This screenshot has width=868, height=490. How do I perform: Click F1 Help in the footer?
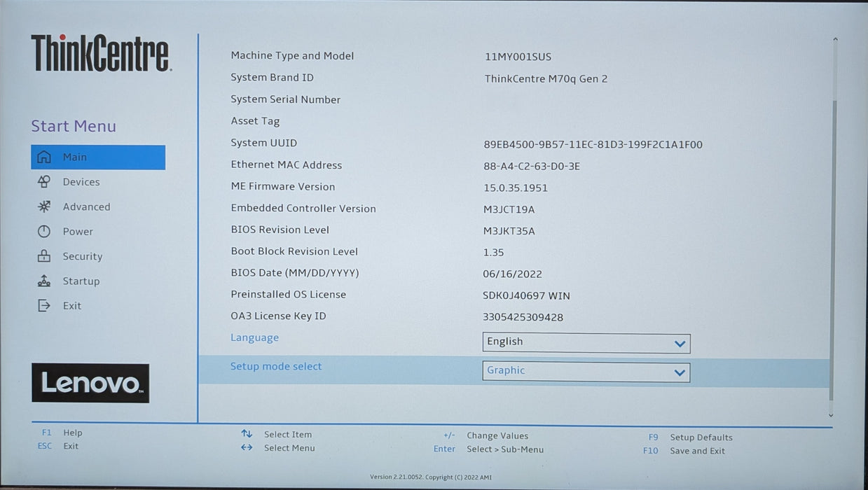pos(62,433)
